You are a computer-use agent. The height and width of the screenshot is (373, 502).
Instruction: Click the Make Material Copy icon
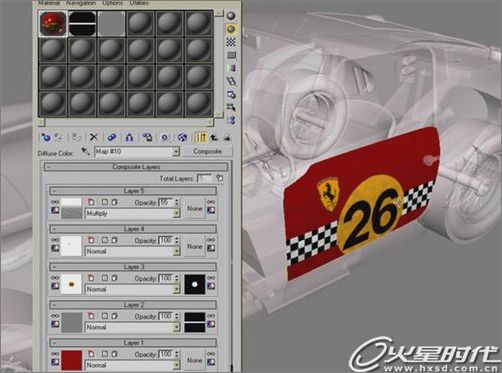[x=111, y=137]
